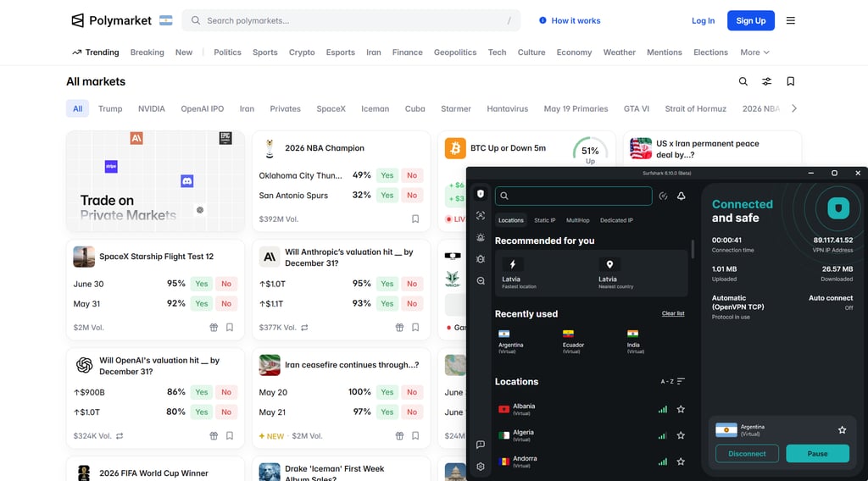Image resolution: width=868 pixels, height=481 pixels.
Task: Click the Surfshark location search field
Action: [x=574, y=196]
